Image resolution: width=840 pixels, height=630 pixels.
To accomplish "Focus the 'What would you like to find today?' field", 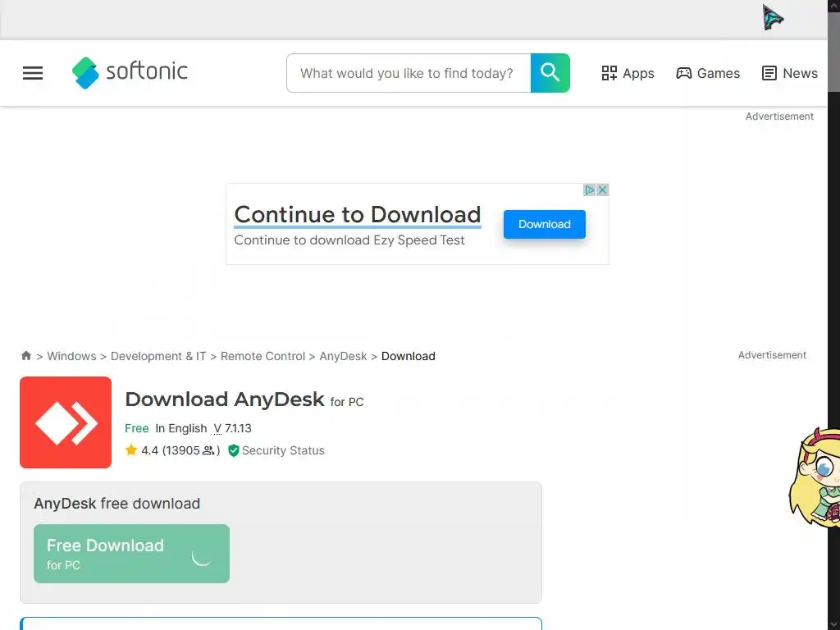I will coord(409,73).
